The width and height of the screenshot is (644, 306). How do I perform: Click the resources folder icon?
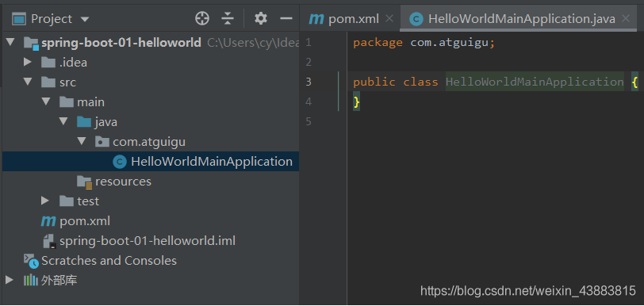coord(85,182)
